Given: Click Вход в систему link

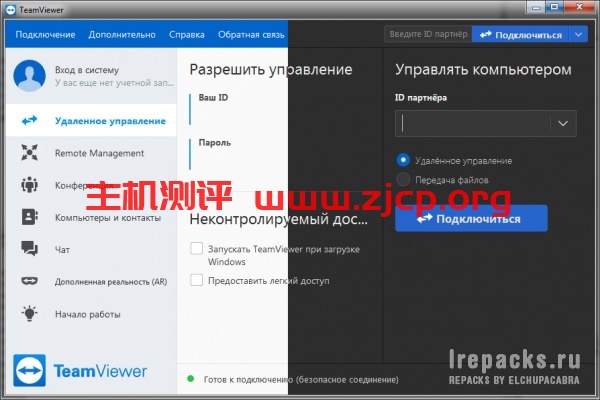Looking at the screenshot, I should [x=87, y=70].
